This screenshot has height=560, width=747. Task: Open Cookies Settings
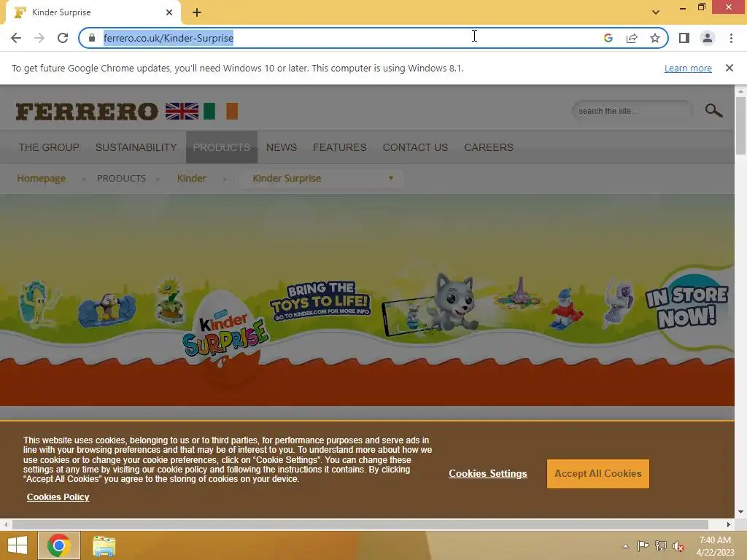(x=488, y=474)
